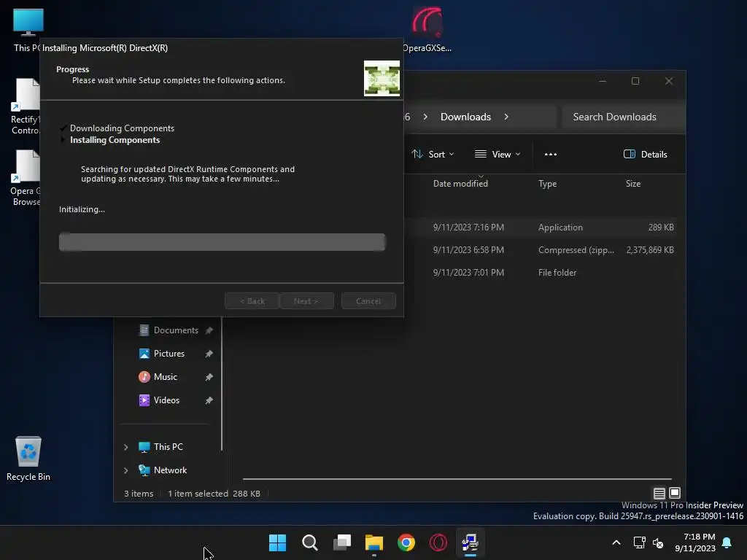Screen dimensions: 747x560
Task: Click the Search Downloads box
Action: tap(623, 117)
